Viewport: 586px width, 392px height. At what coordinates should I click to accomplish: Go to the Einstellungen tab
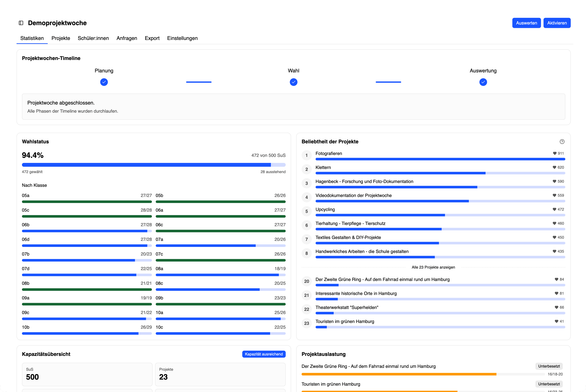coord(182,38)
